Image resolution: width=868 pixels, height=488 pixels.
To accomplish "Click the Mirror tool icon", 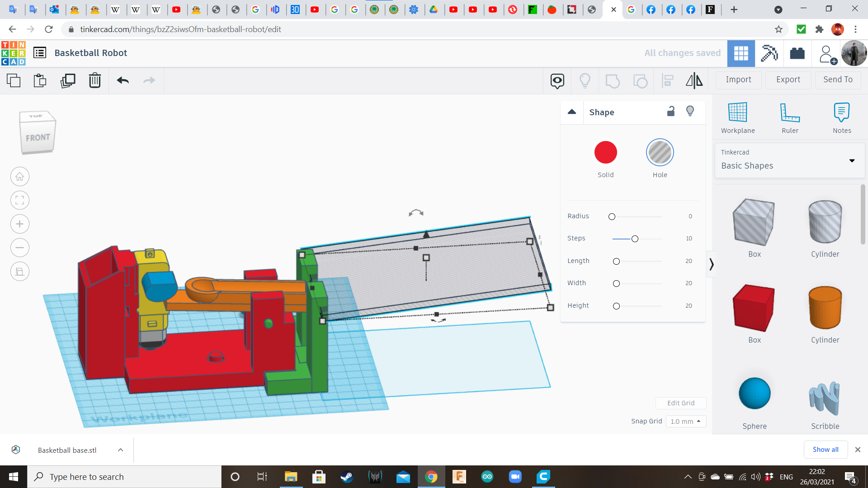I will click(x=694, y=81).
